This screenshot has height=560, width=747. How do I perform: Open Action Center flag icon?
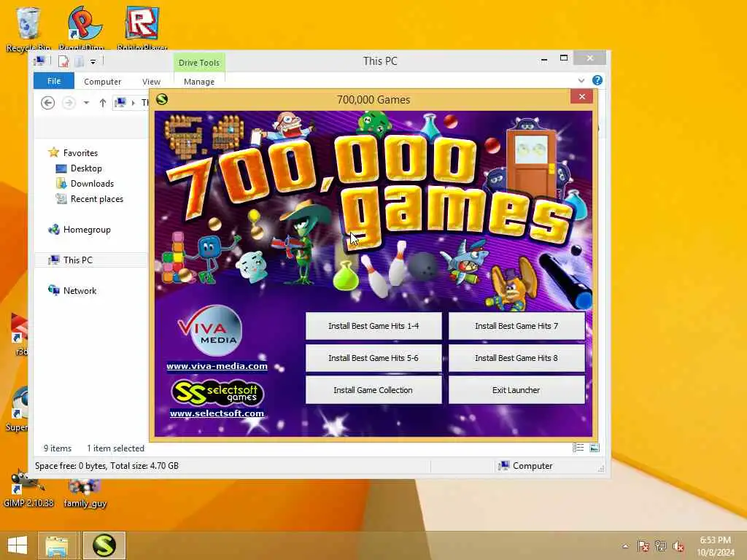click(643, 546)
